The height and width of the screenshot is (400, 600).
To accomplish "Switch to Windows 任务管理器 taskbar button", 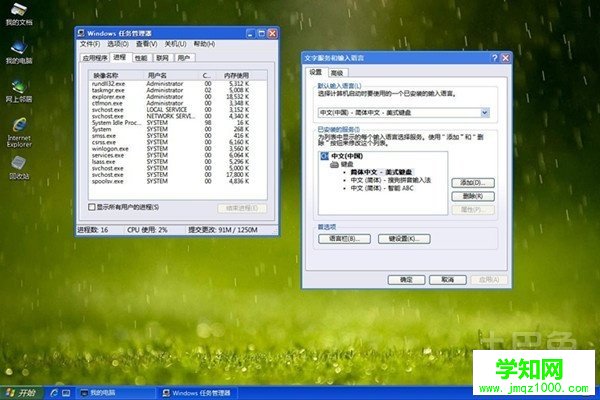I will tap(197, 393).
